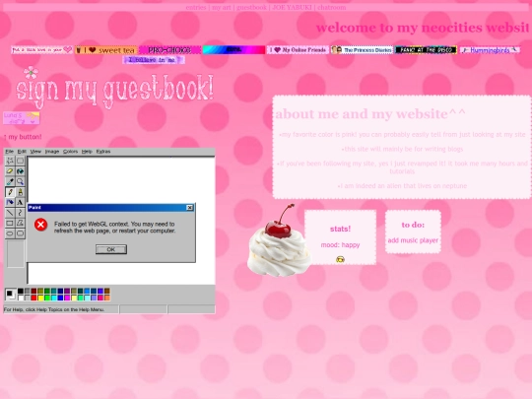Screen dimensions: 532x399
Task: Click the red error icon in dialog
Action: click(x=40, y=225)
